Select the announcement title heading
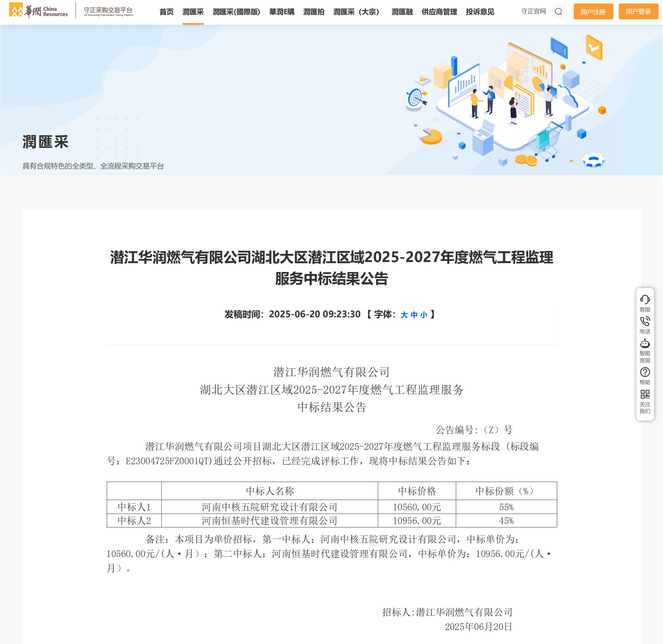Screen dimensions: 663x644 point(331,268)
